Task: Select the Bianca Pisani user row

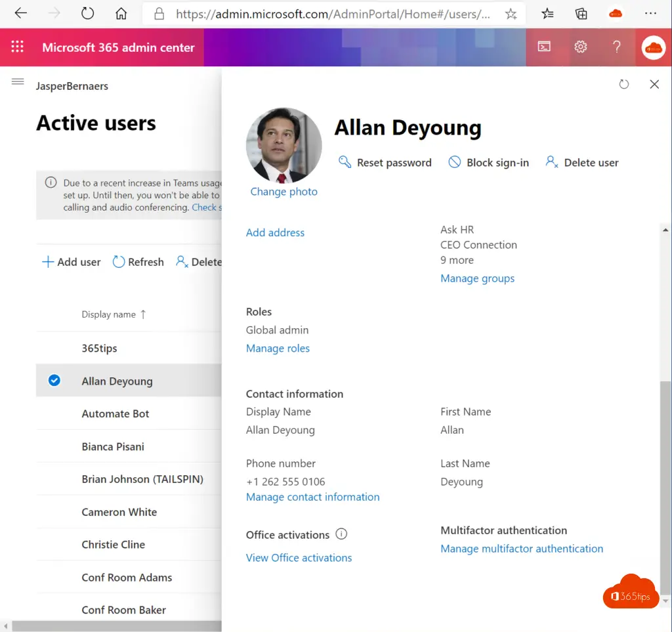Action: click(129, 446)
